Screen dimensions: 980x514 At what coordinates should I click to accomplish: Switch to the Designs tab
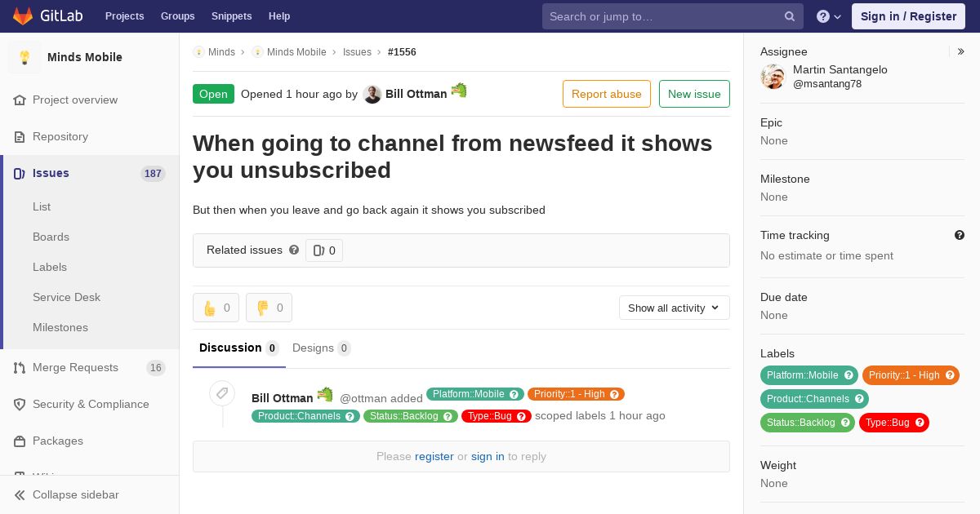pyautogui.click(x=322, y=348)
